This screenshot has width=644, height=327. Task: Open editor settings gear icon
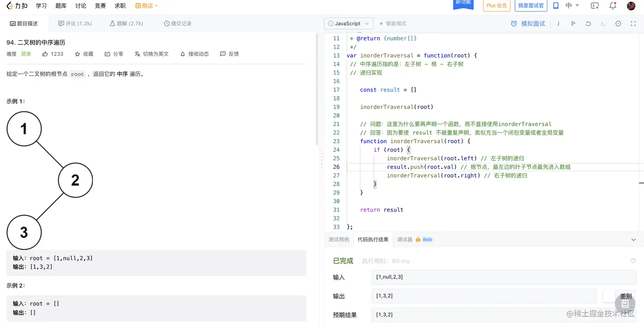pyautogui.click(x=618, y=23)
